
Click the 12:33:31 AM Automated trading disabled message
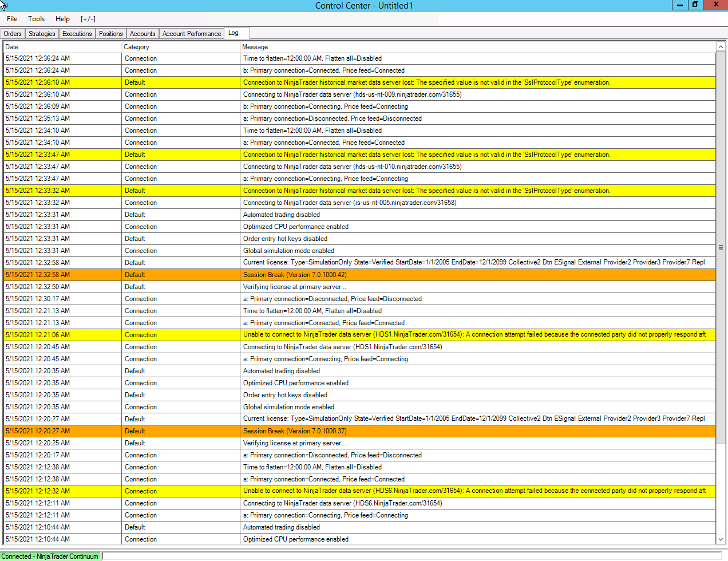click(x=282, y=215)
